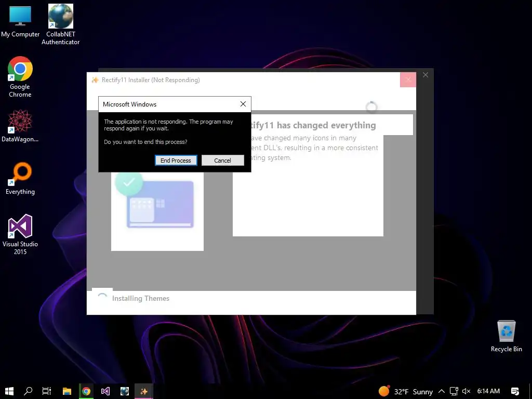Click the taskbar search magnifier
Viewport: 532px width, 399px height.
coord(28,391)
